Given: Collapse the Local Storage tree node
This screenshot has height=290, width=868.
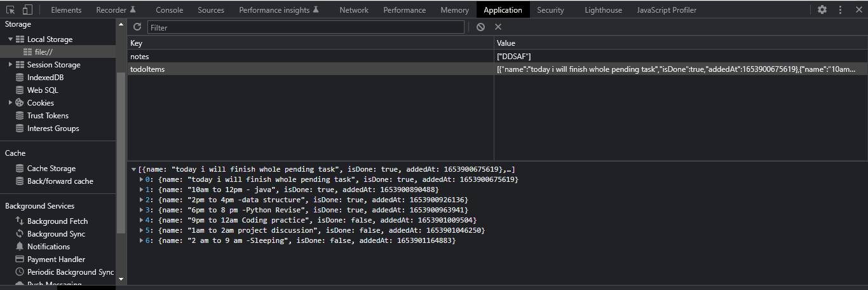Looking at the screenshot, I should click(11, 39).
